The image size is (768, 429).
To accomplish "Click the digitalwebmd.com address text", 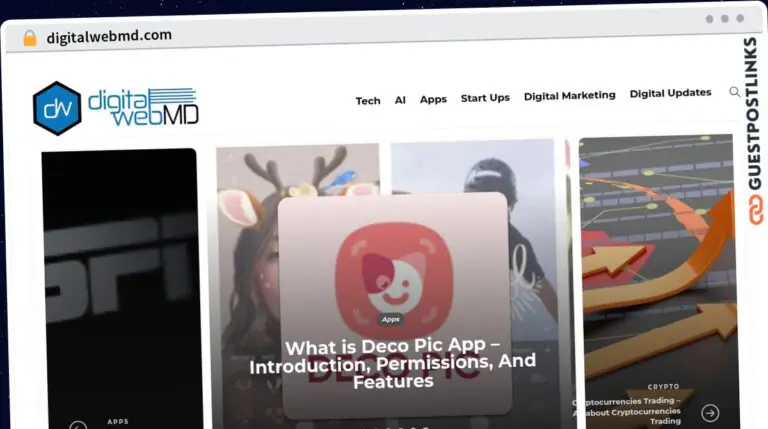I will 109,36.
